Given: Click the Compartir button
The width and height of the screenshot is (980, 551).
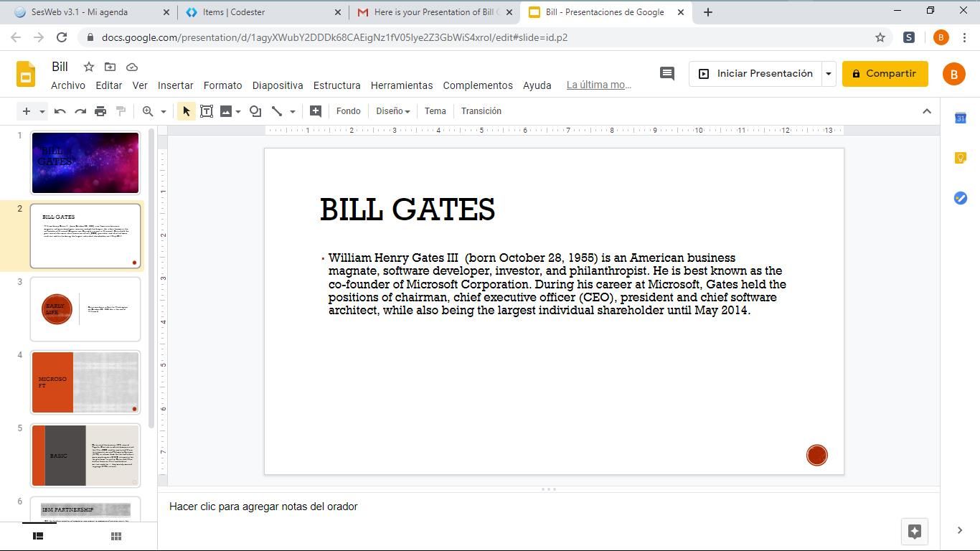Looking at the screenshot, I should (x=885, y=73).
